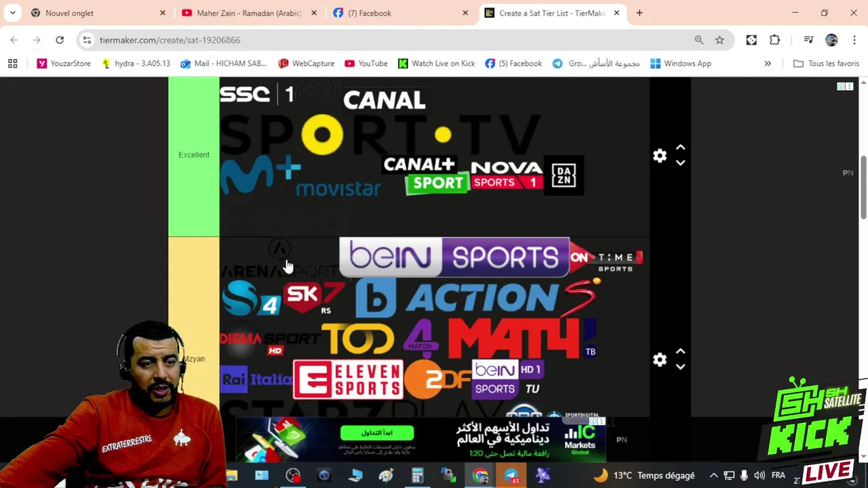Click the green start trading ad button
This screenshot has height=488, width=868.
[377, 433]
